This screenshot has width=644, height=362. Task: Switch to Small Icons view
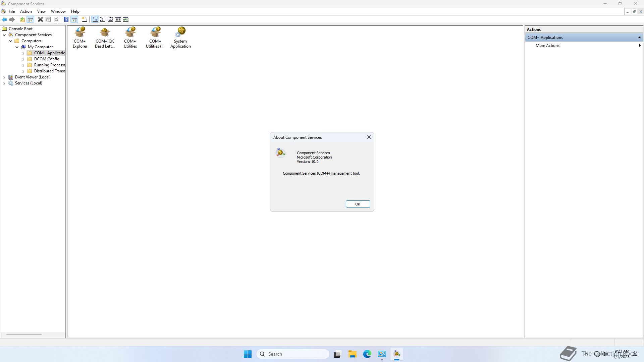click(x=103, y=19)
